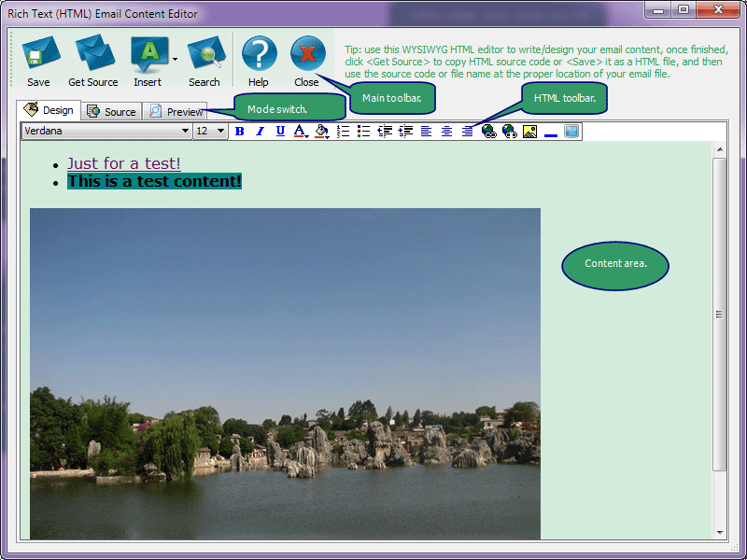Apply the font color A button
The width and height of the screenshot is (747, 560).
(301, 132)
